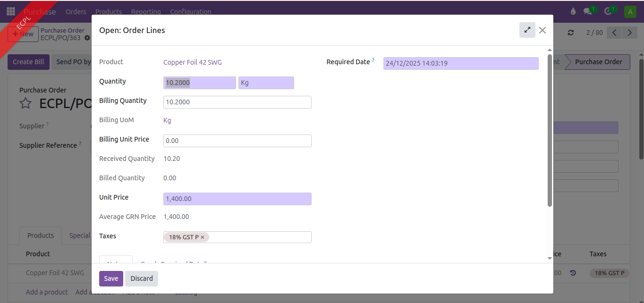Open the apps grid menu
This screenshot has height=303, width=644.
coord(10,11)
